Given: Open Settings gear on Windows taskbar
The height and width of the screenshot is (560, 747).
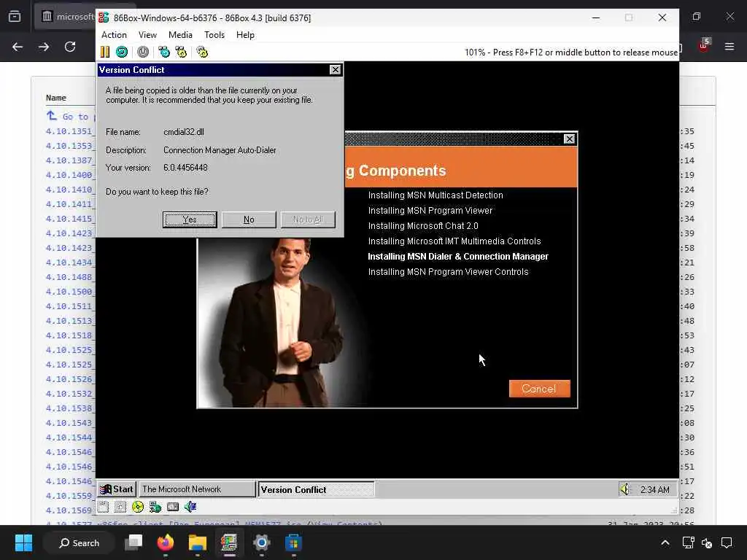Looking at the screenshot, I should [262, 542].
